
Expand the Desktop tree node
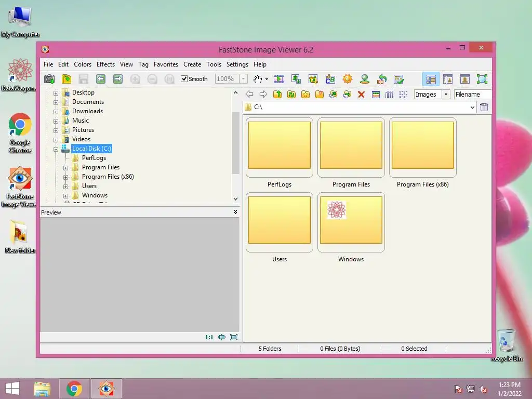coord(56,93)
